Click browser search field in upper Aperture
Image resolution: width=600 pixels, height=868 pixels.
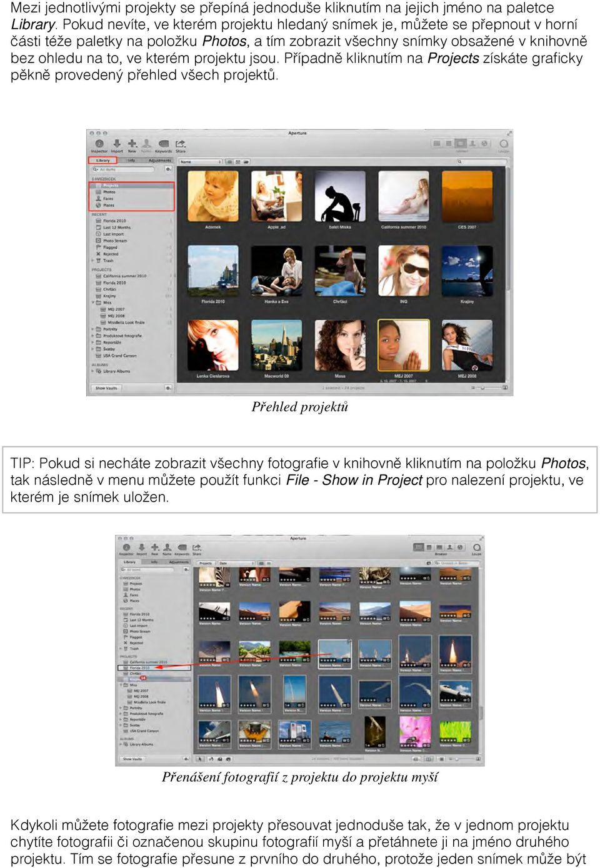(482, 162)
